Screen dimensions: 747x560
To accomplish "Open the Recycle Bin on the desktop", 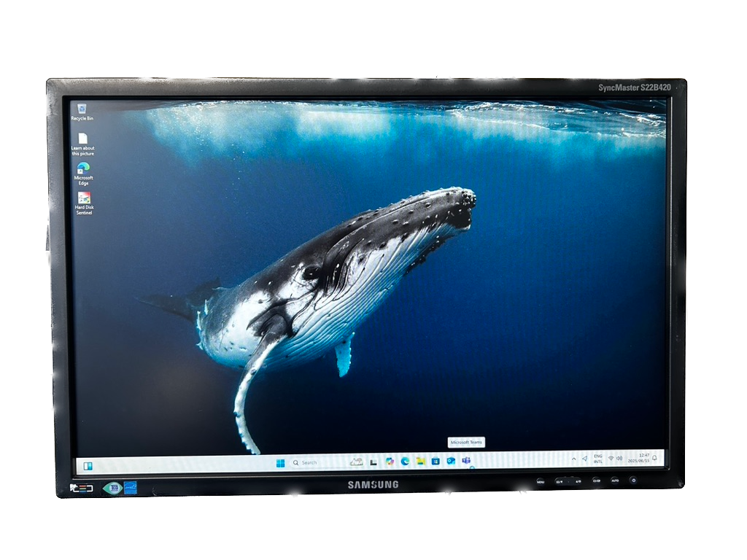I will click(x=80, y=109).
